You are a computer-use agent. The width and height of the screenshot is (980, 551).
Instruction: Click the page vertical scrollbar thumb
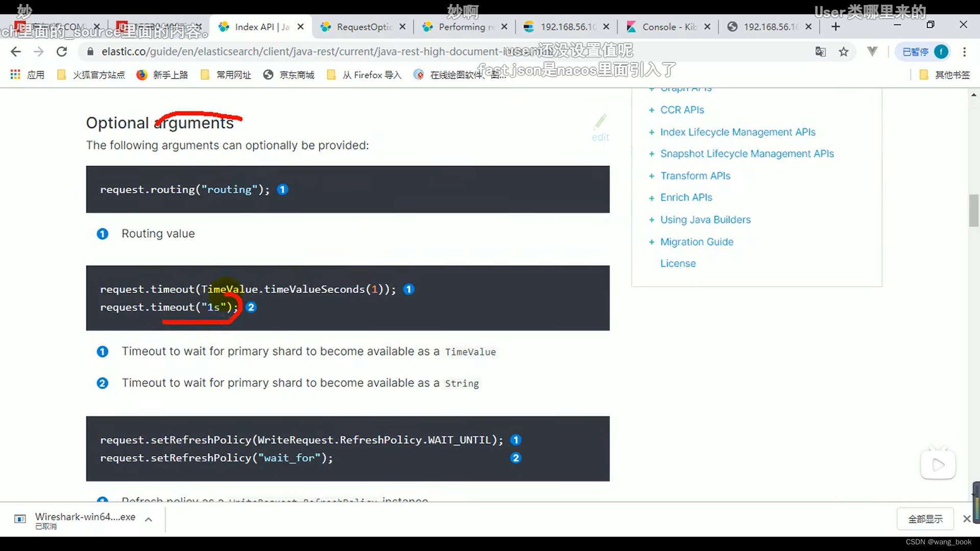[x=974, y=210]
